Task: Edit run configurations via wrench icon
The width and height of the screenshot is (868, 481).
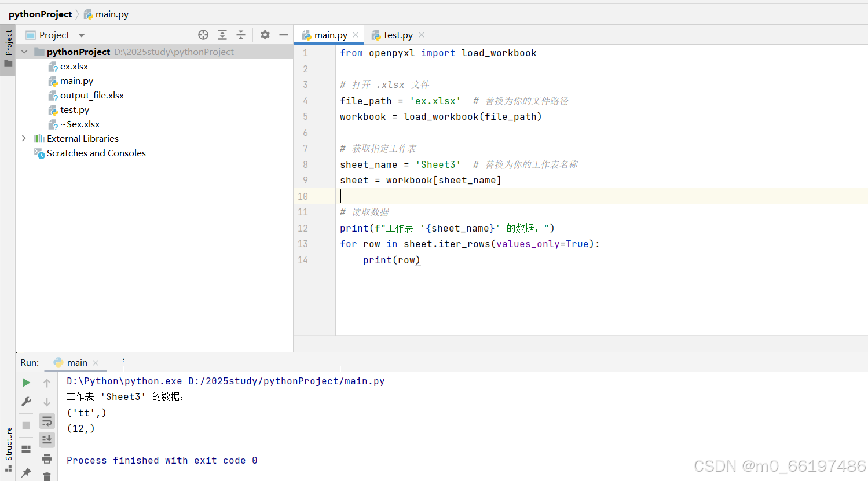Action: [26, 401]
